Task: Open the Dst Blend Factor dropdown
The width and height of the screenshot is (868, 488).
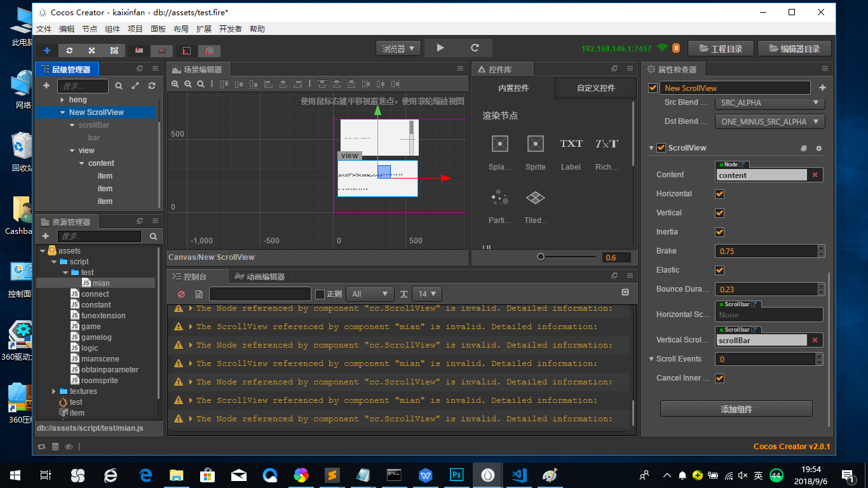Action: click(x=770, y=121)
